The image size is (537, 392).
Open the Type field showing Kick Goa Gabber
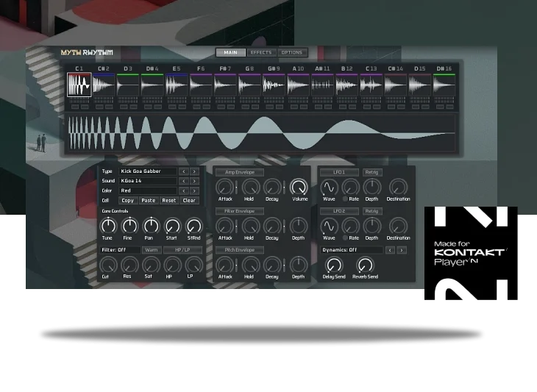click(x=147, y=171)
